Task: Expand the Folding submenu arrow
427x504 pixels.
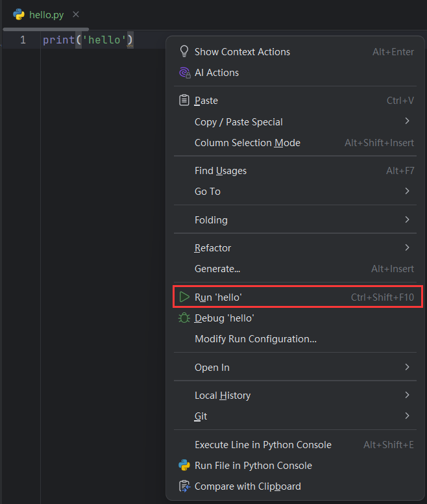Action: [x=407, y=220]
